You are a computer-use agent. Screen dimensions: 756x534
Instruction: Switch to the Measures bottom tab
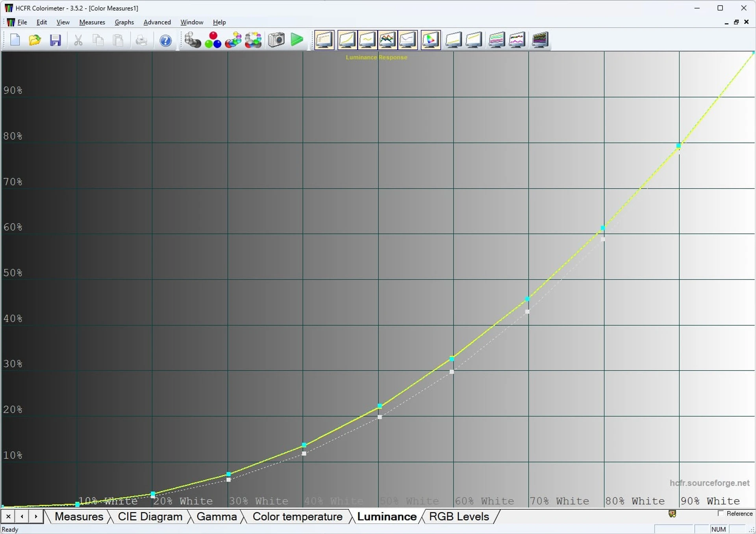(79, 516)
